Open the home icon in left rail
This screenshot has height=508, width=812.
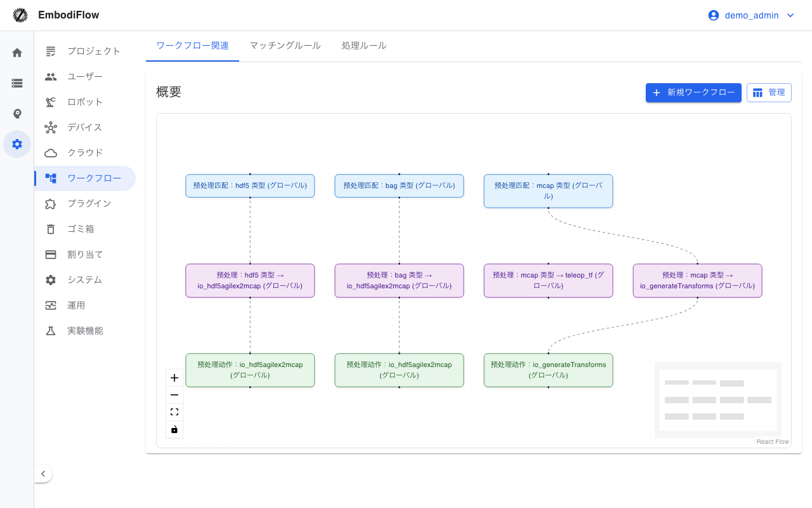[x=17, y=53]
